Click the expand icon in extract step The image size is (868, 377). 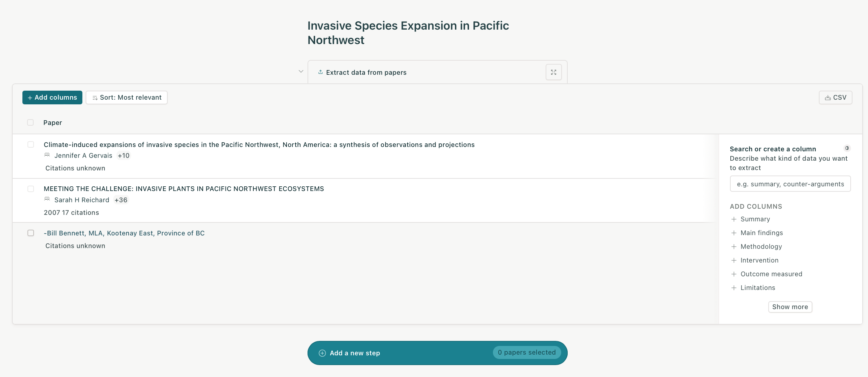tap(553, 72)
